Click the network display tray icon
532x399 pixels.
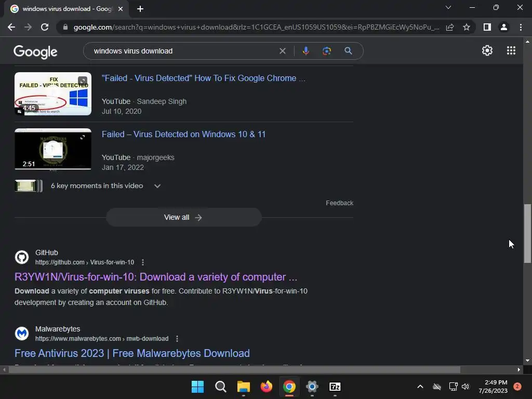click(x=453, y=387)
